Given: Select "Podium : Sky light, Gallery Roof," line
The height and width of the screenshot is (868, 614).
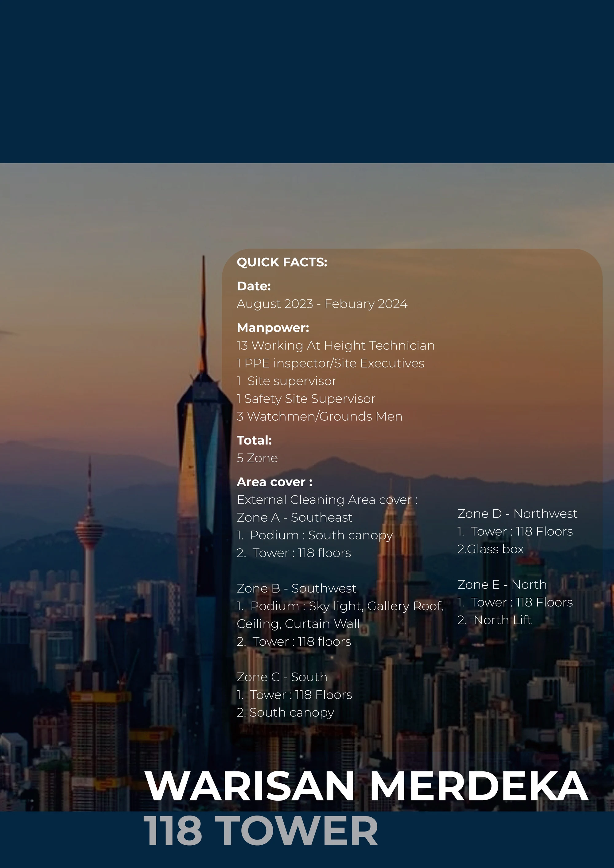Looking at the screenshot, I should [x=340, y=606].
